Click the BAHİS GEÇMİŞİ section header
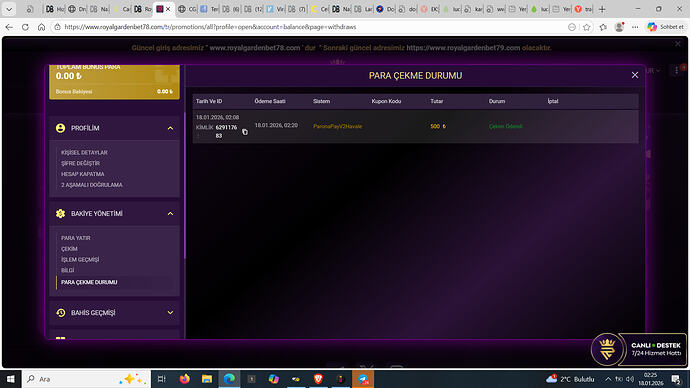 point(114,312)
